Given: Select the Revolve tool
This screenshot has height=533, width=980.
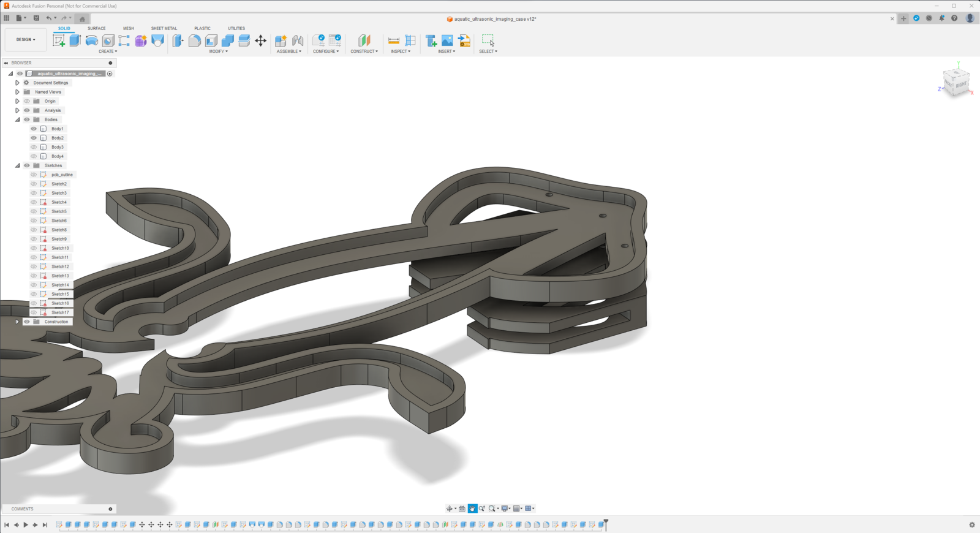Looking at the screenshot, I should pyautogui.click(x=91, y=40).
